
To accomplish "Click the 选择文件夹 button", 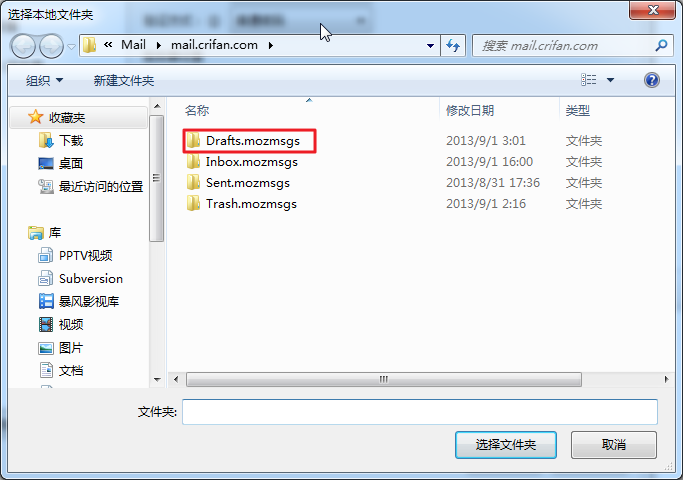I will coord(506,445).
